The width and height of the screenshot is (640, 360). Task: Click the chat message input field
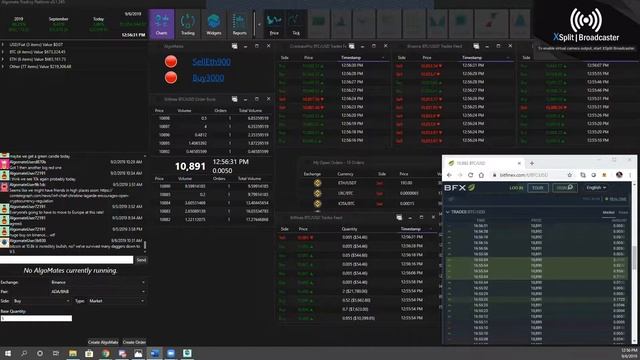point(67,260)
